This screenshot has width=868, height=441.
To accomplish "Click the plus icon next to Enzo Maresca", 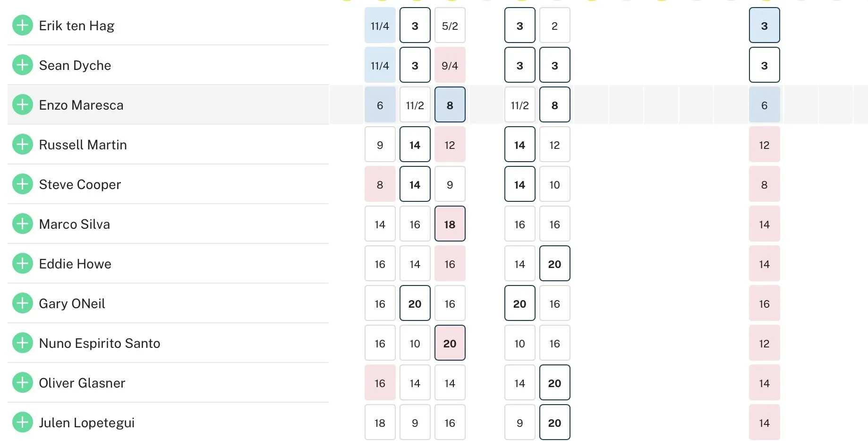I will point(22,105).
